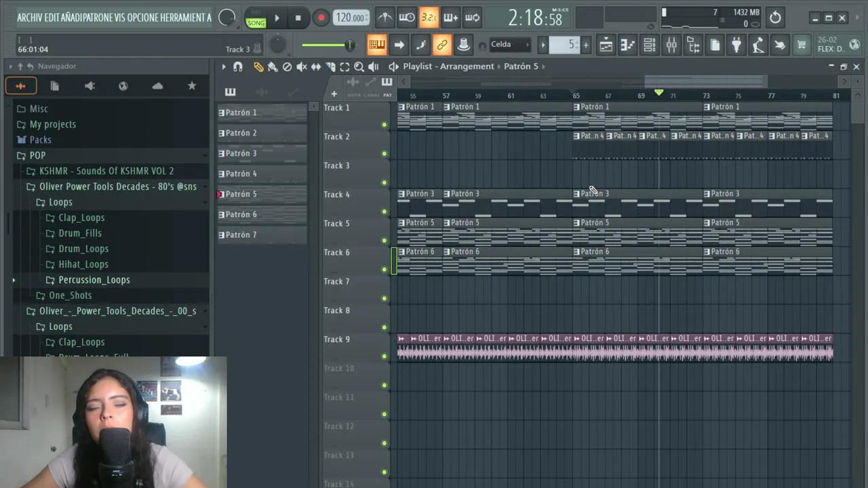The width and height of the screenshot is (868, 488).
Task: Switch browser to the cloud tab
Action: 157,86
